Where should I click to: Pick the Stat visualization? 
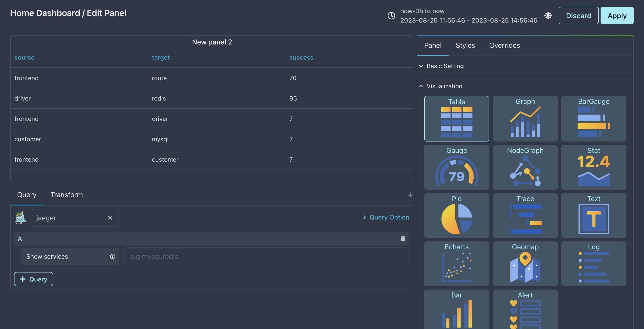(594, 167)
